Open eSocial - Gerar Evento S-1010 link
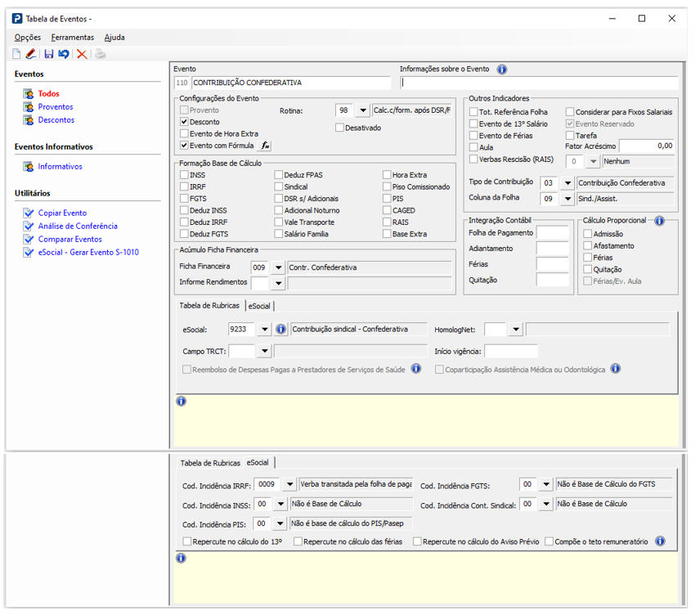Viewport: 700px width, 615px height. click(88, 253)
